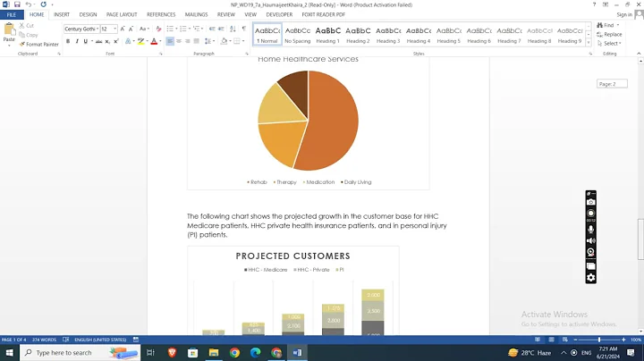
Task: Undo last action
Action: coord(28,4)
